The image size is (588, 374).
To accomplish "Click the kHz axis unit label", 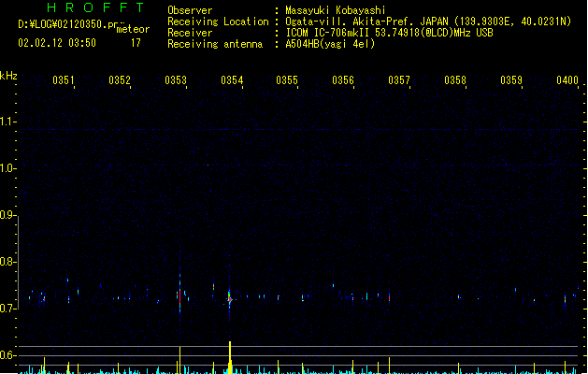I will click(8, 76).
